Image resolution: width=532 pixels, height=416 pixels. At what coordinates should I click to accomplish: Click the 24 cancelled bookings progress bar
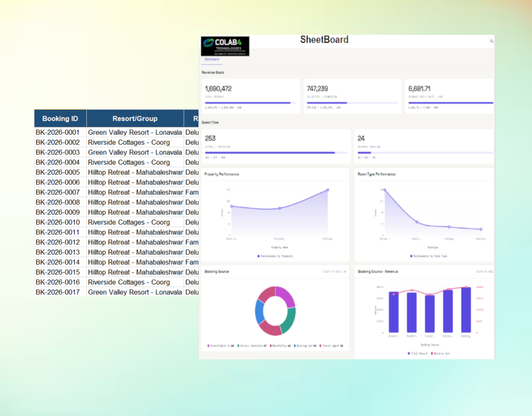pyautogui.click(x=425, y=153)
